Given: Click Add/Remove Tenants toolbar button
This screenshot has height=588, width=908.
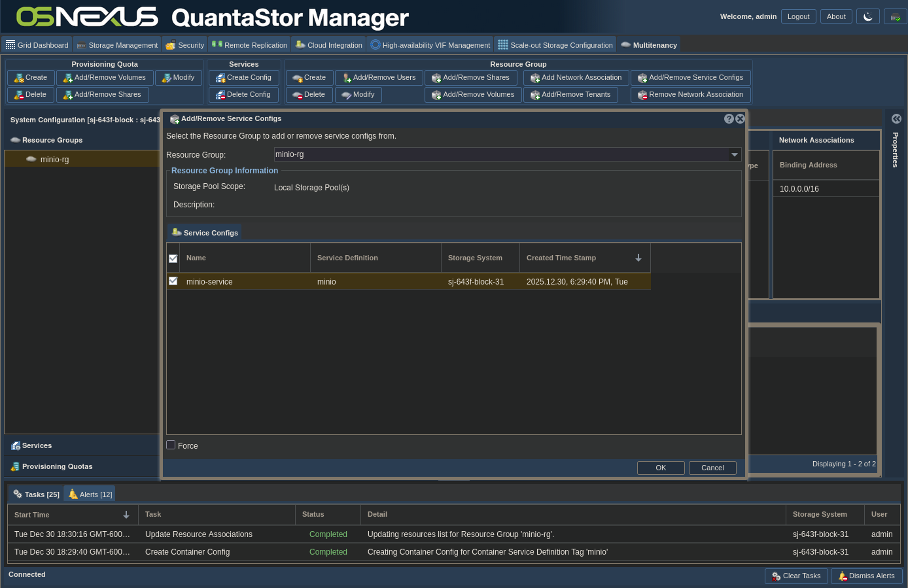Looking at the screenshot, I should [570, 95].
